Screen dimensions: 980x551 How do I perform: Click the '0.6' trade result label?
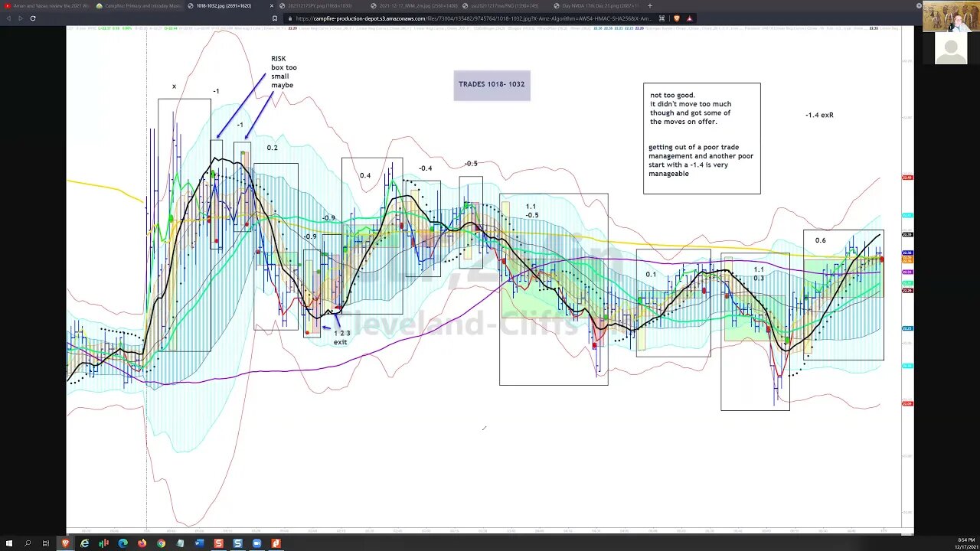pos(820,240)
